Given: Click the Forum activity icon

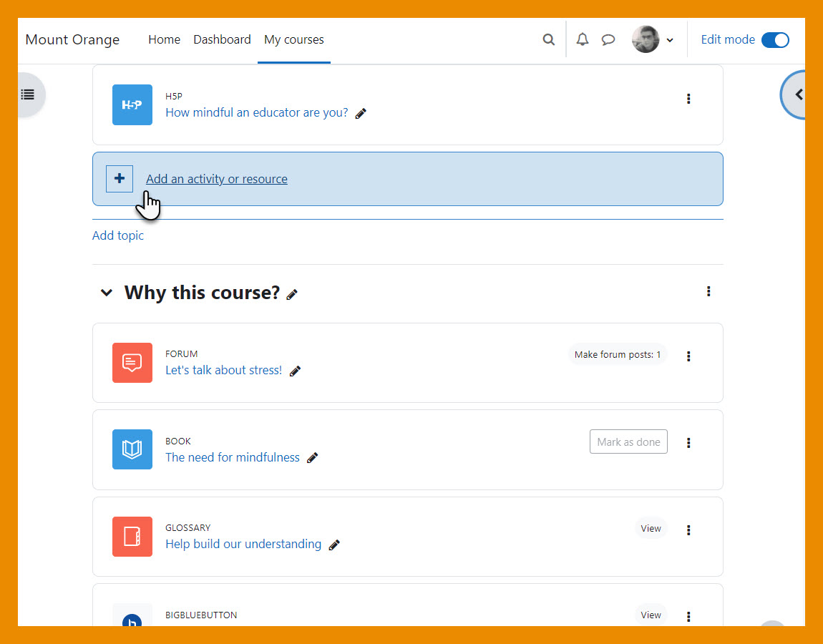Looking at the screenshot, I should (x=132, y=363).
